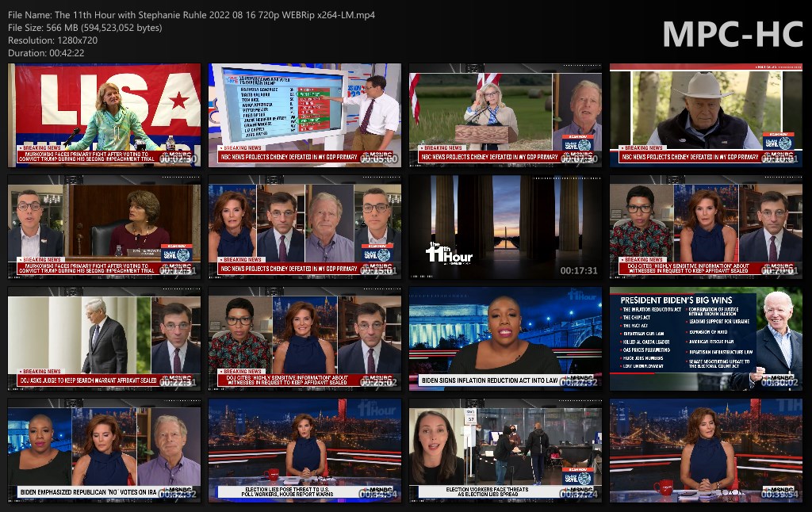Open the Cheney podium thumbnail at 00:07:30

coord(505,115)
